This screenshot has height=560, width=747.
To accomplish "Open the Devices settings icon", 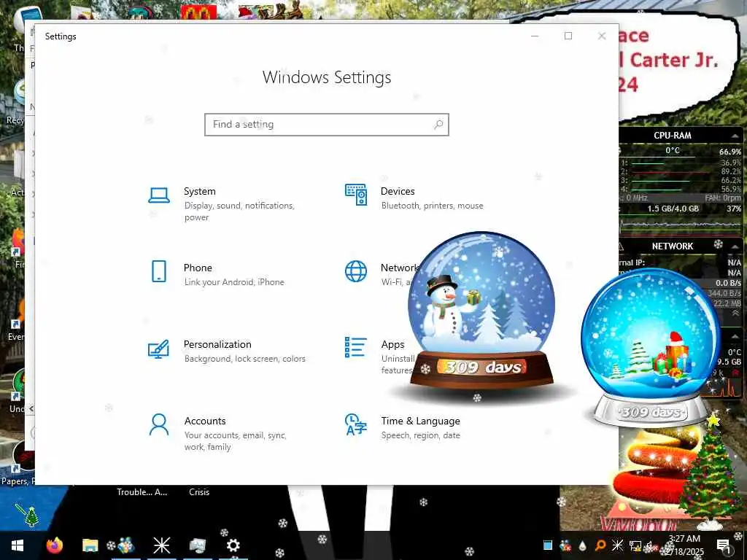I will pyautogui.click(x=356, y=195).
